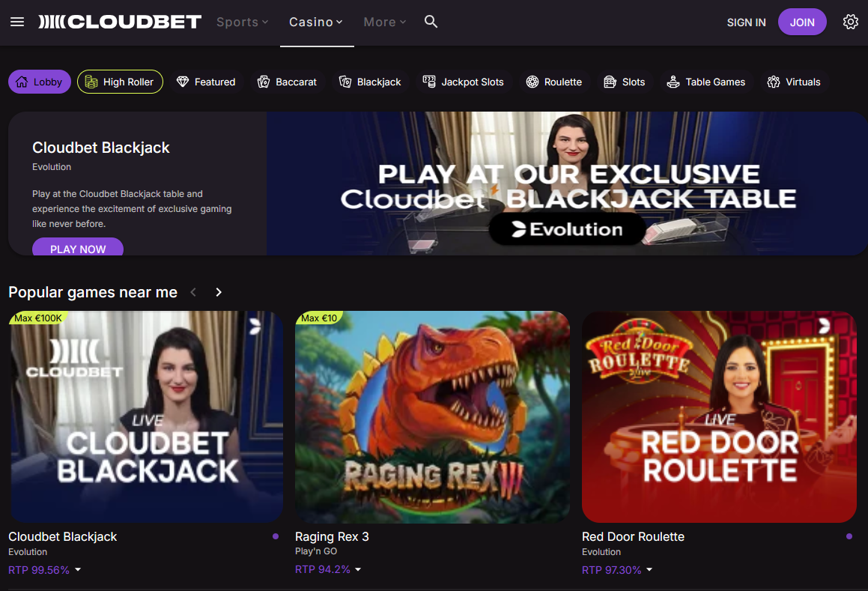Click the Evolution provider under Red Door Roulette
868x591 pixels.
point(601,551)
